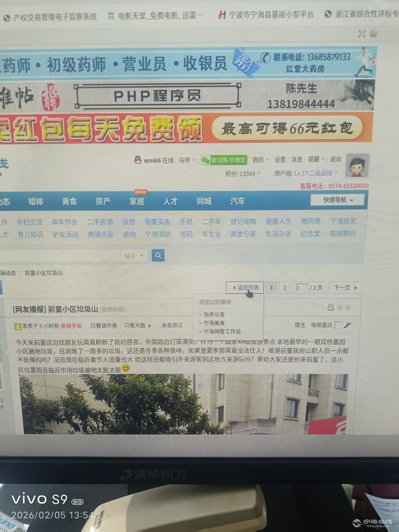Click the QQ penguin icon beside wmk6
Viewport: 399px width, 532px height.
[138, 160]
